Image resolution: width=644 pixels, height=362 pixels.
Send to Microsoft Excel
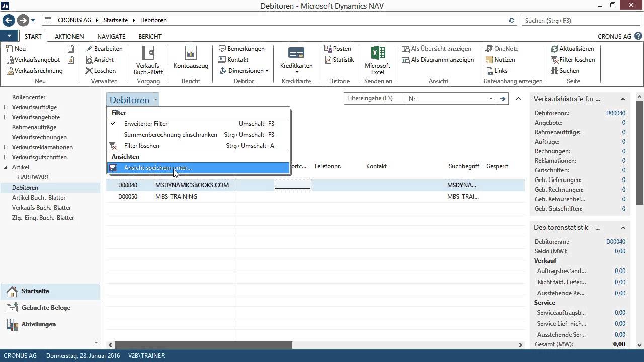(377, 60)
